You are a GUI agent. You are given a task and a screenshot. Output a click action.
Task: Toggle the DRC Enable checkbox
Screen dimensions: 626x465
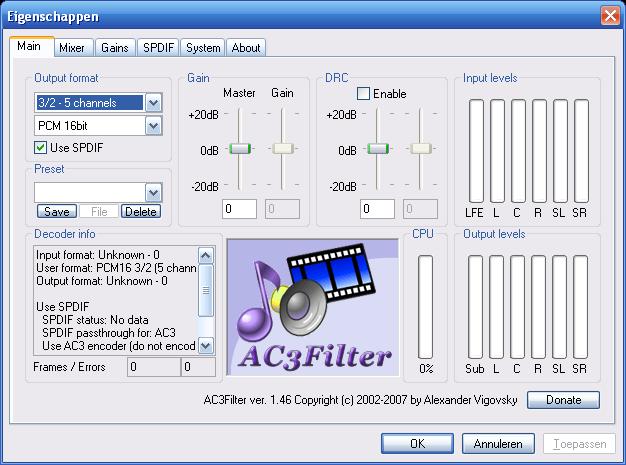coord(364,94)
